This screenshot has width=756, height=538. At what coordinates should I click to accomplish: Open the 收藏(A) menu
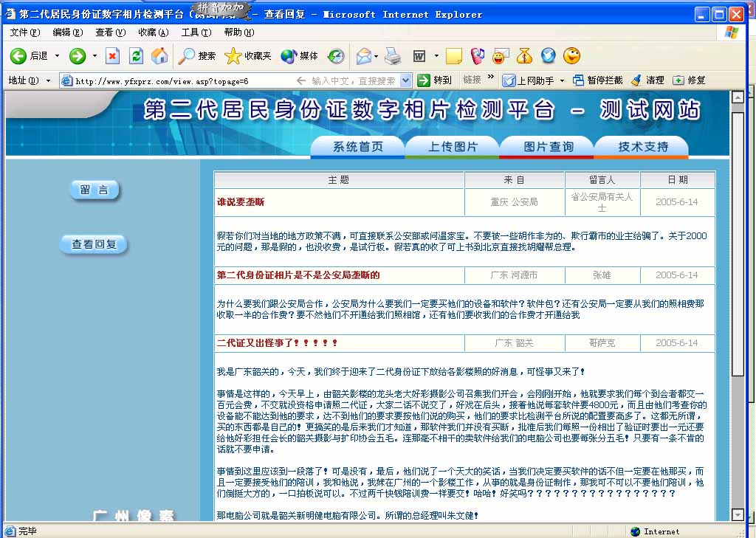coord(154,32)
